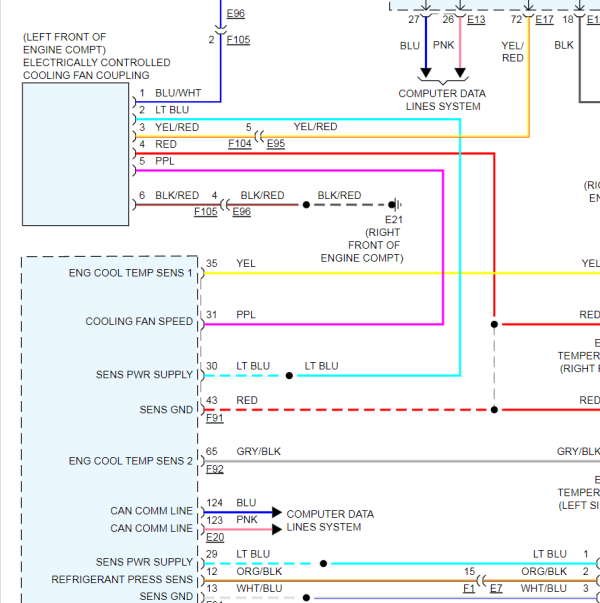Click CAN COMM LINE label at pin 124

[152, 511]
